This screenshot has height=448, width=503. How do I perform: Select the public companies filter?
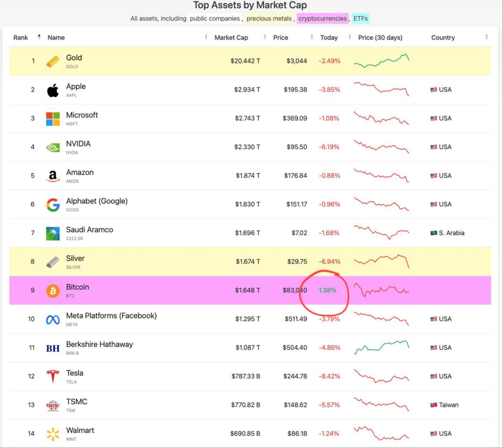point(215,18)
